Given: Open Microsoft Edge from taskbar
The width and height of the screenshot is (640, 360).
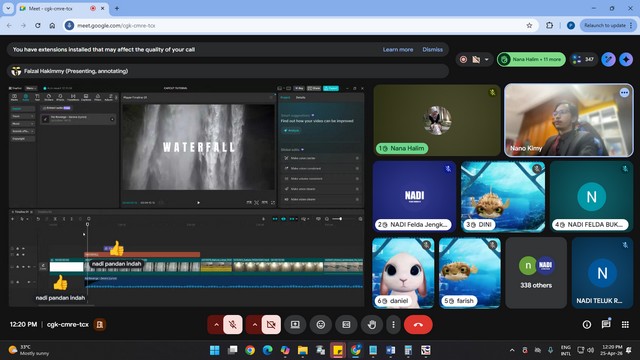Looking at the screenshot, I should pyautogui.click(x=267, y=350).
